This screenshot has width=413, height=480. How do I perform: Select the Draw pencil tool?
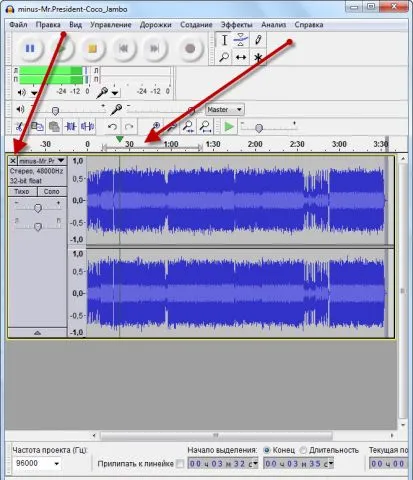pyautogui.click(x=258, y=40)
